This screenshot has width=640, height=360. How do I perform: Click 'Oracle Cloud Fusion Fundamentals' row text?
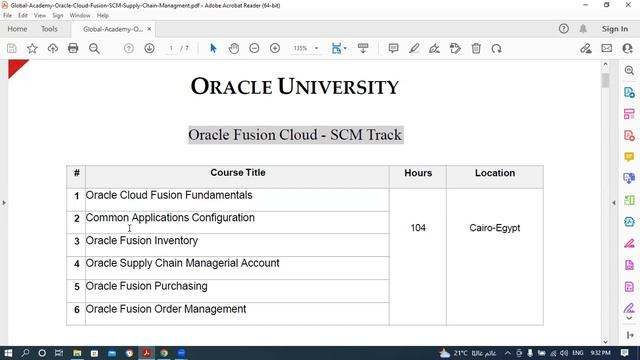pyautogui.click(x=169, y=195)
